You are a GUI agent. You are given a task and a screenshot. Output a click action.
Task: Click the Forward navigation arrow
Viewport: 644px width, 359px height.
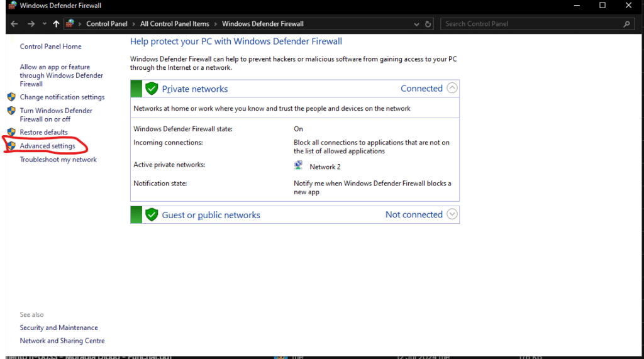click(x=31, y=24)
